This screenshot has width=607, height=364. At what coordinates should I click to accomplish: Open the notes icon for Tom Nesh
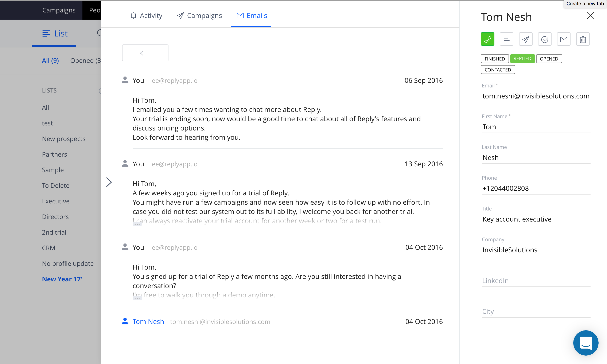pos(506,39)
